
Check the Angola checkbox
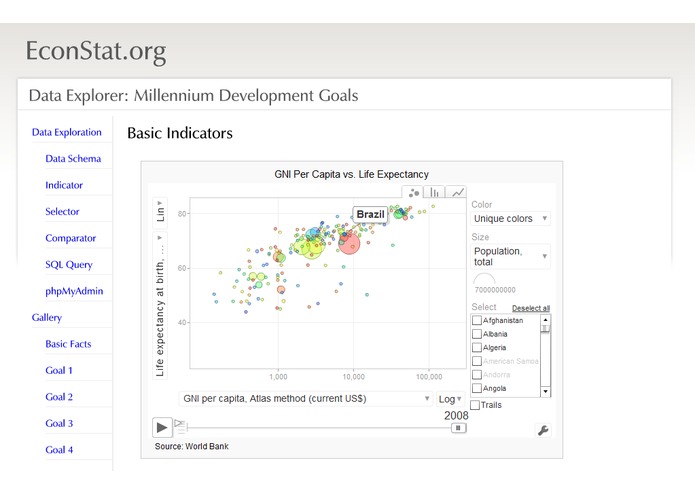[x=477, y=388]
